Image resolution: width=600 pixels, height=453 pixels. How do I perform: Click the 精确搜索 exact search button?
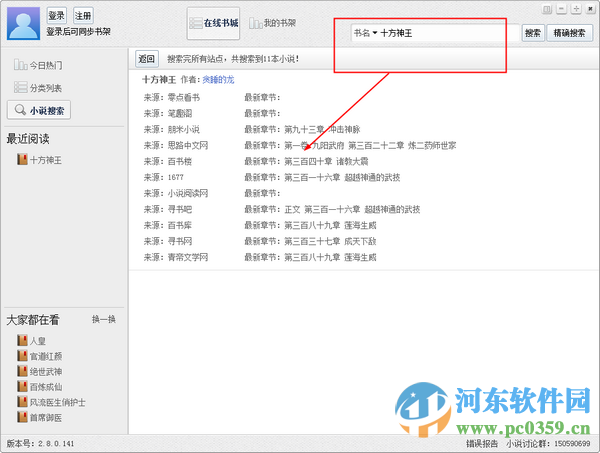tap(569, 33)
